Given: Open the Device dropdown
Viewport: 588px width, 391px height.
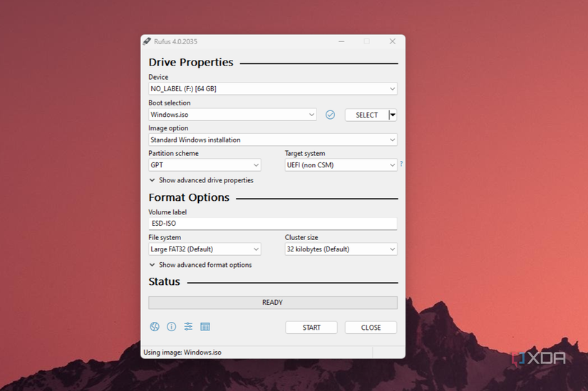Looking at the screenshot, I should pos(273,89).
